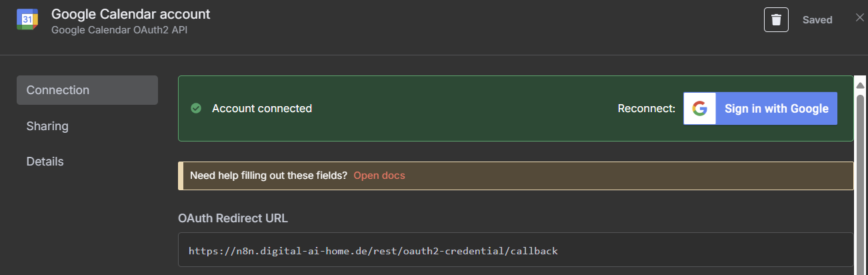This screenshot has width=868, height=275.
Task: Click Sign in with Google button
Action: click(x=760, y=109)
